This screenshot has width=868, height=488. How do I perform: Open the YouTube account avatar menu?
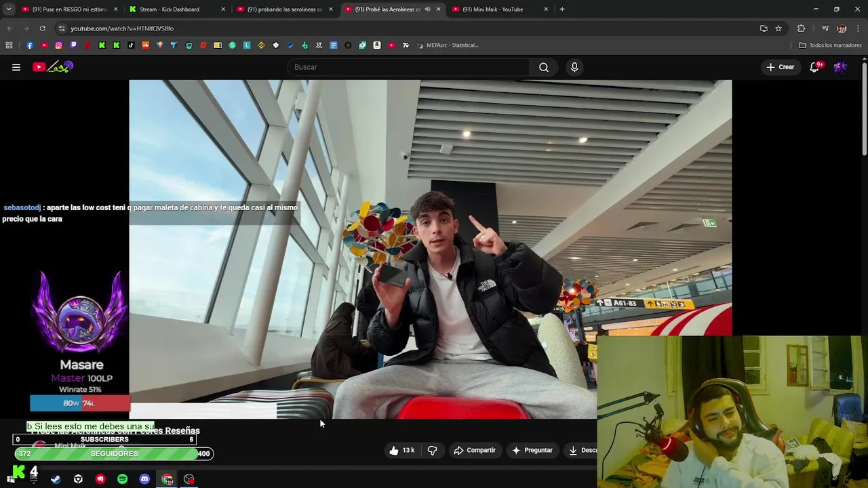840,67
